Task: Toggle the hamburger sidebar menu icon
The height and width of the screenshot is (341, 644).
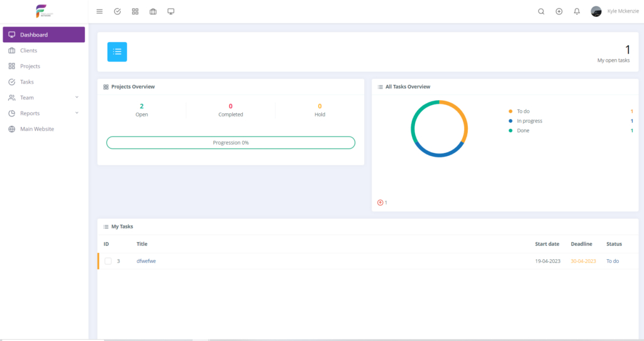Action: pos(99,11)
